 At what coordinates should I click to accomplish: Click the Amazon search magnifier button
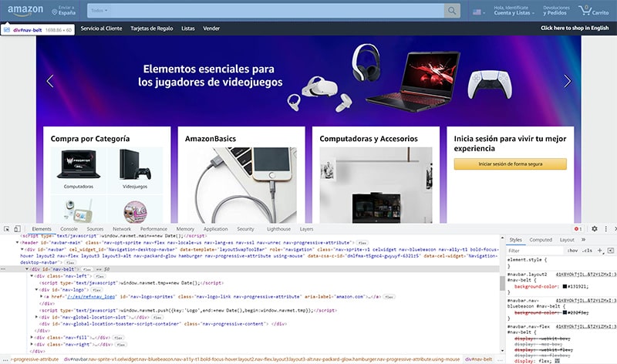(452, 12)
